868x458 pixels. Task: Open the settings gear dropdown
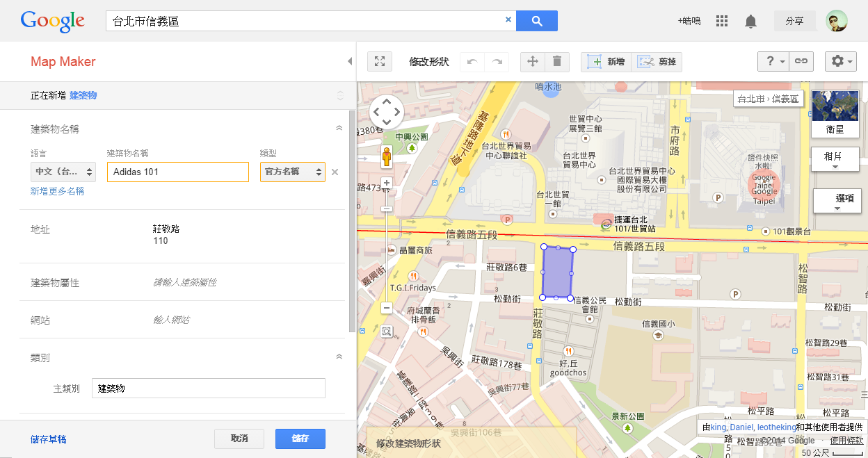pyautogui.click(x=840, y=61)
